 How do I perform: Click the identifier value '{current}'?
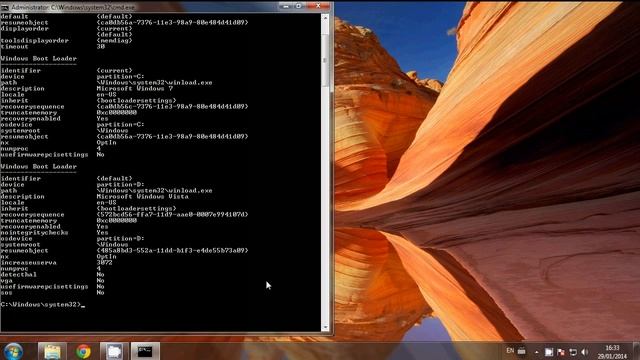click(114, 71)
